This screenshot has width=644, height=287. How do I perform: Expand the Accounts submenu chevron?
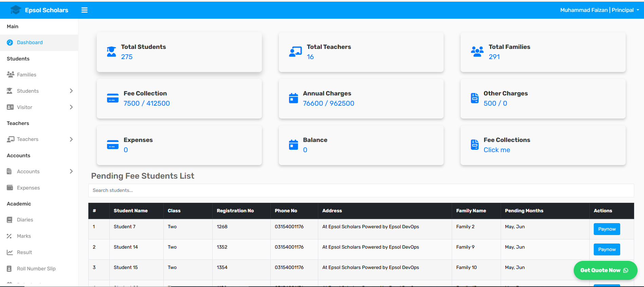click(x=71, y=172)
